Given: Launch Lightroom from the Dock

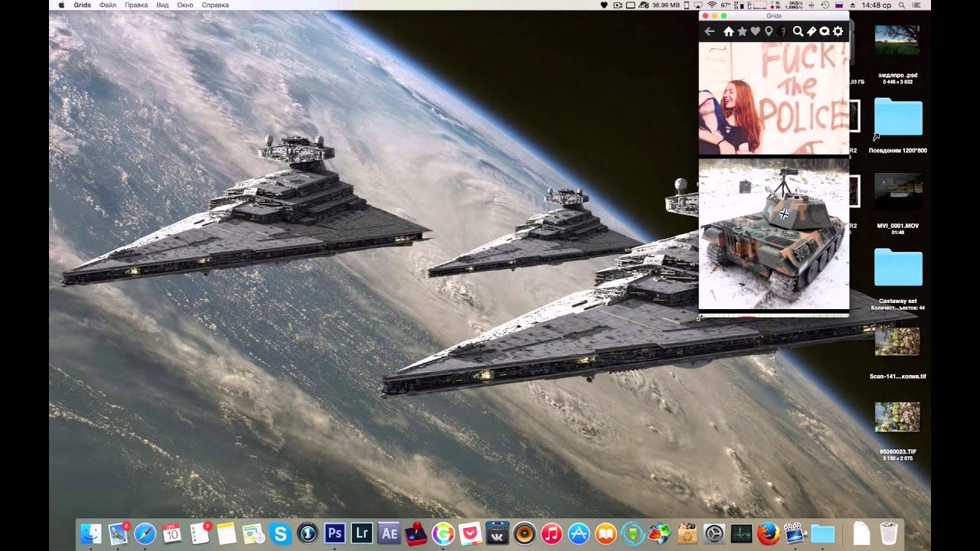Looking at the screenshot, I should pos(361,533).
